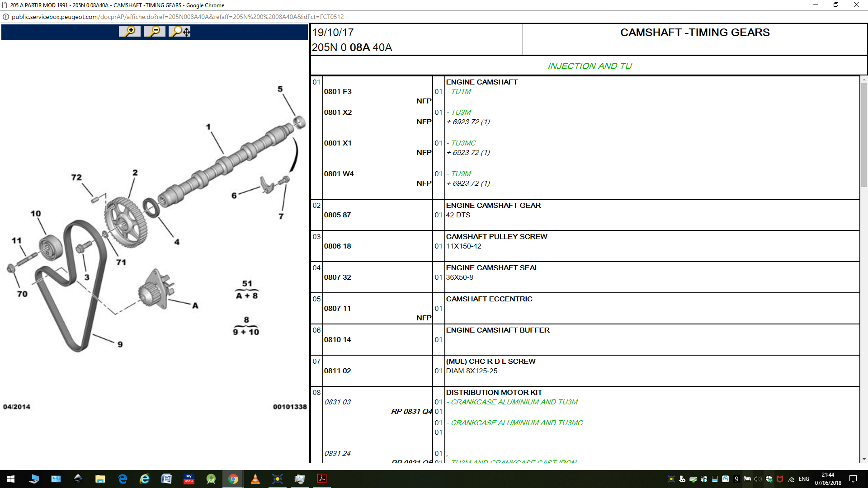
Task: Click the reference code 205N 0 08A 40A
Action: (352, 47)
